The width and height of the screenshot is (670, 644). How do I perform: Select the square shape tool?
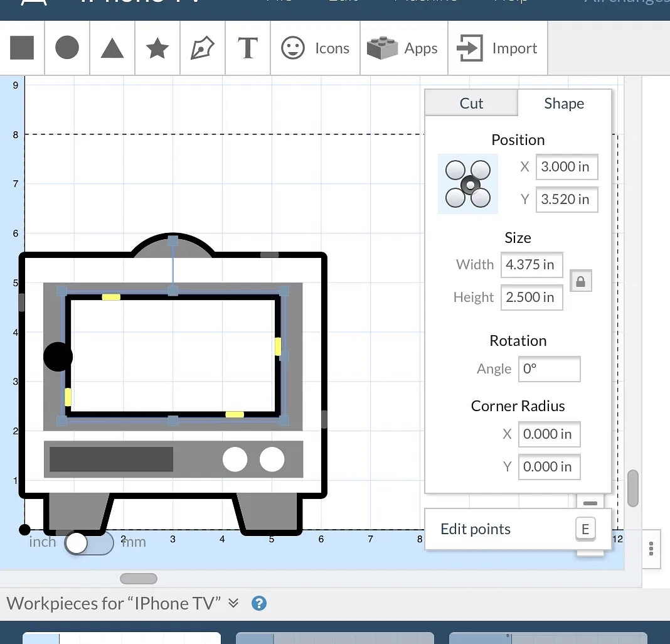click(x=22, y=48)
